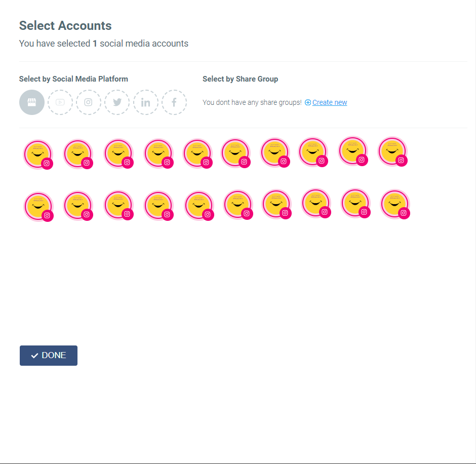Toggle selection of the first smiley account avatar
Viewport: 476px width, 464px height.
tap(38, 152)
